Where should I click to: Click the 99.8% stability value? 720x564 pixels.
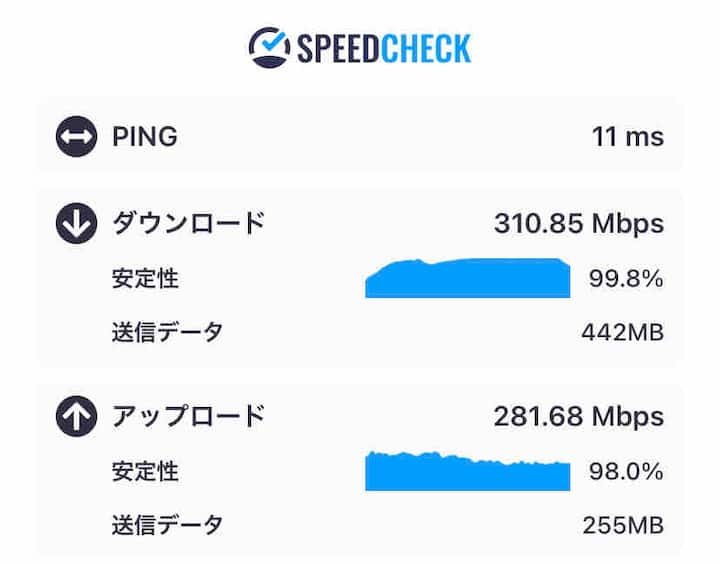pyautogui.click(x=625, y=279)
